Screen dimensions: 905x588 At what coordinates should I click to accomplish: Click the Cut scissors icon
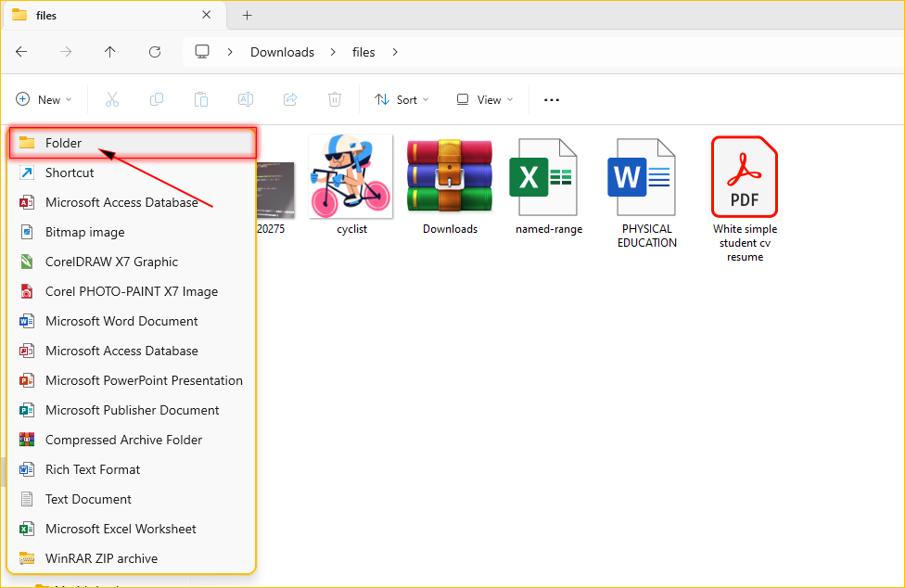[112, 99]
